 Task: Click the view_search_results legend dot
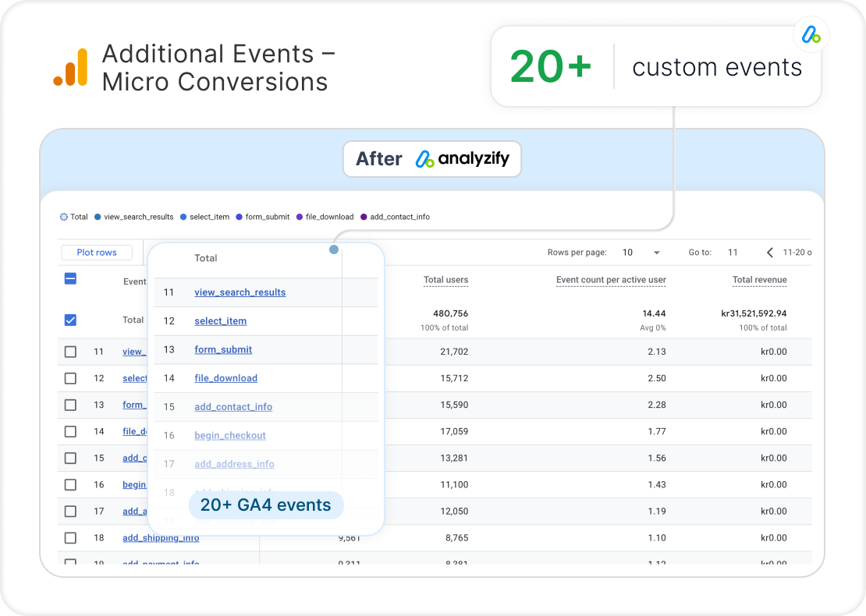pyautogui.click(x=98, y=217)
